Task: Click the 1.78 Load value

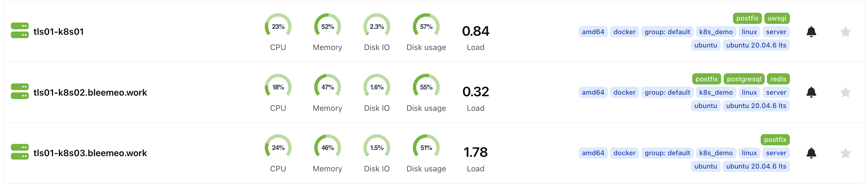Action: coord(475,152)
